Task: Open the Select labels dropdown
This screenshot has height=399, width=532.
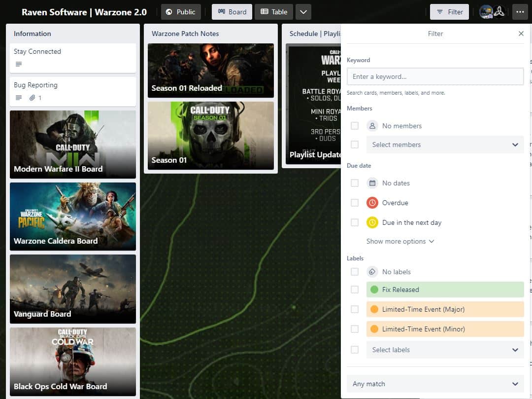Action: coord(445,350)
